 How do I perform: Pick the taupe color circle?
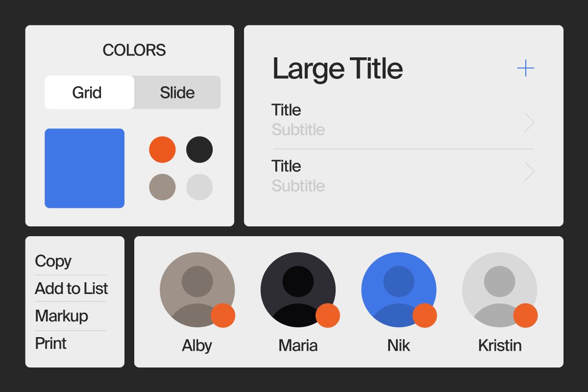tap(162, 187)
